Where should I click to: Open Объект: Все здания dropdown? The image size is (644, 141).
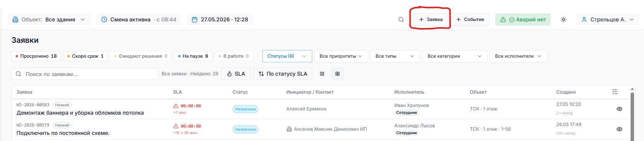coord(49,19)
